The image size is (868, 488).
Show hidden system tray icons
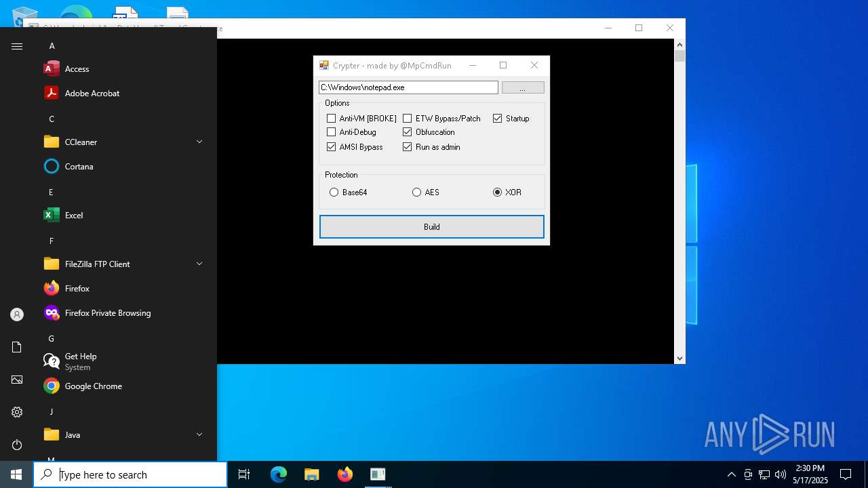click(x=731, y=474)
